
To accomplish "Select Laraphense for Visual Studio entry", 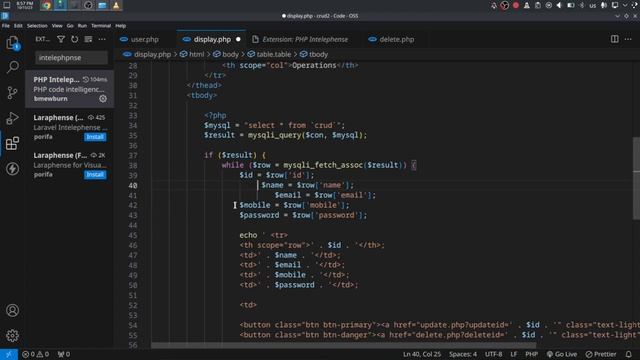I will (70, 165).
